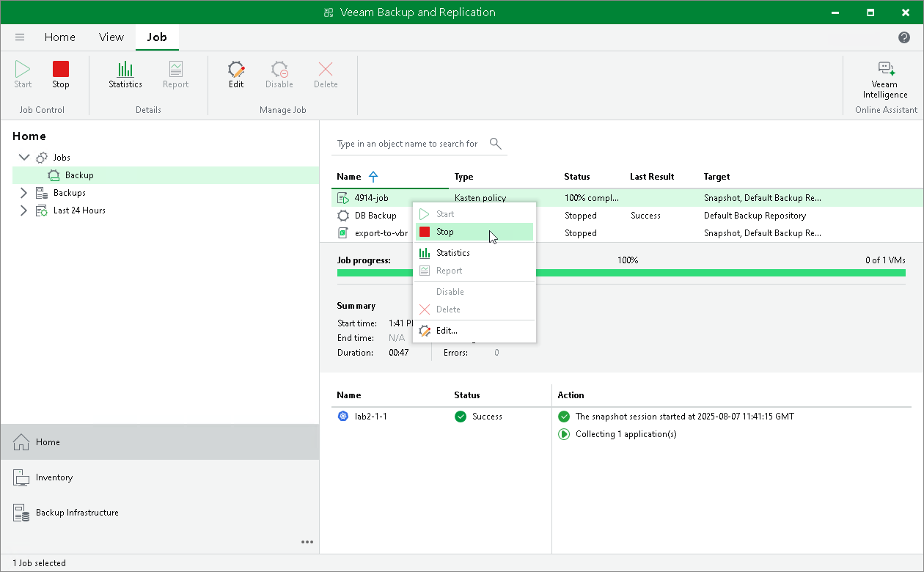Click the snapshot session started log entry
924x572 pixels.
[684, 417]
